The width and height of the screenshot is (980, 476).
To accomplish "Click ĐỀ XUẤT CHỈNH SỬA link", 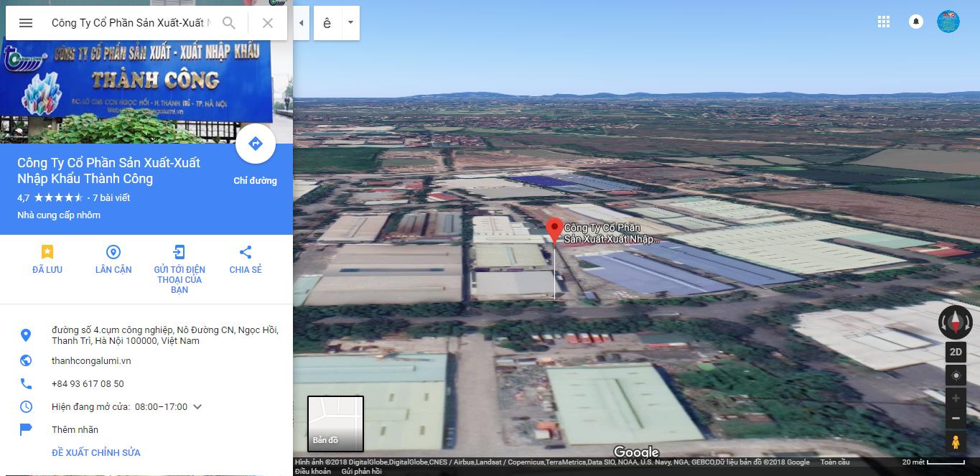I will coord(96,453).
